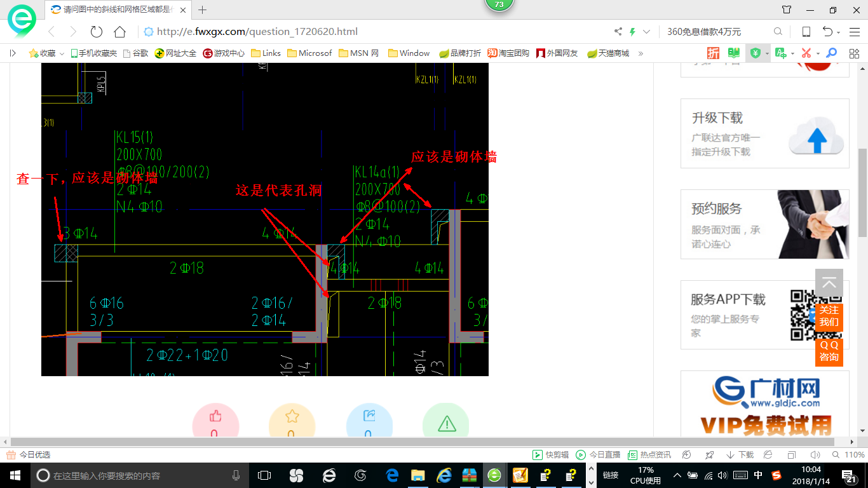Screen dimensions: 868x488
Task: Click the blue share button
Action: point(369,420)
